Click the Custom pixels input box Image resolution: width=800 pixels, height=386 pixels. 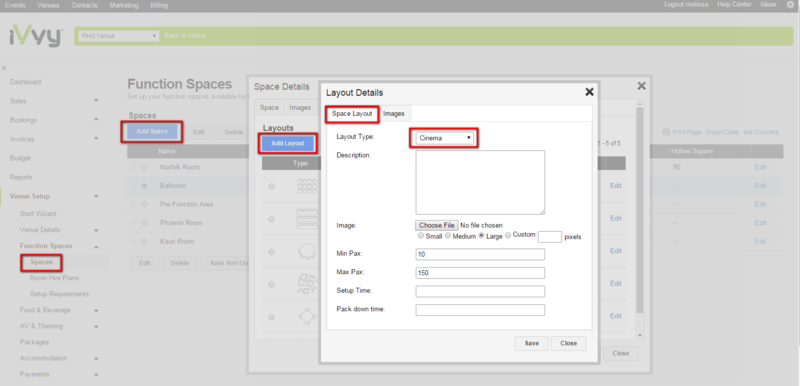click(x=550, y=237)
